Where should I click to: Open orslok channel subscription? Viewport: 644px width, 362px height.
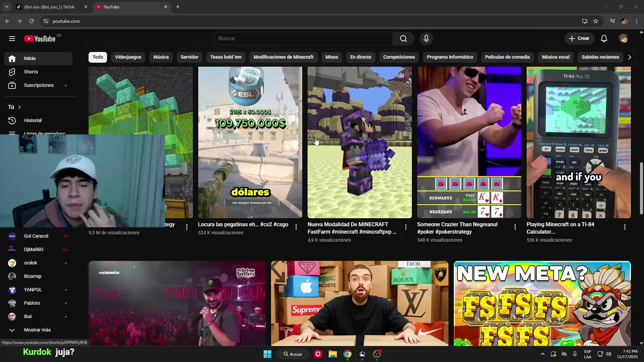point(38,263)
